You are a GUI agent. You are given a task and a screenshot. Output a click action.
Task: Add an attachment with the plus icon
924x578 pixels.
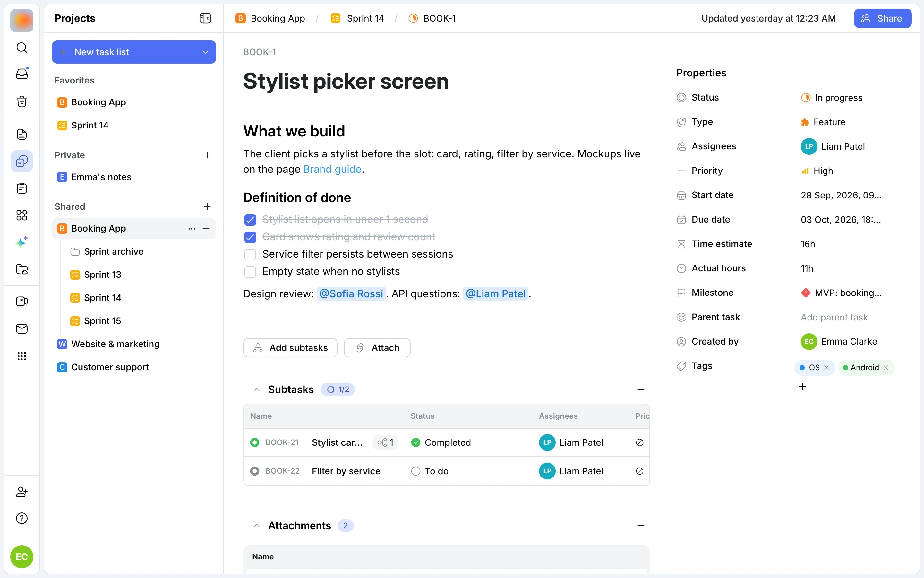[x=641, y=526]
